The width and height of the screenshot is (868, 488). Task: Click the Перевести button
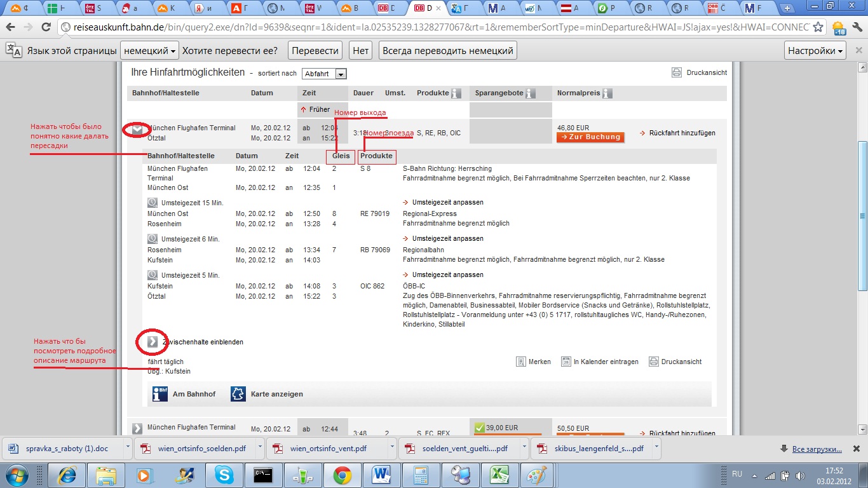pyautogui.click(x=315, y=50)
